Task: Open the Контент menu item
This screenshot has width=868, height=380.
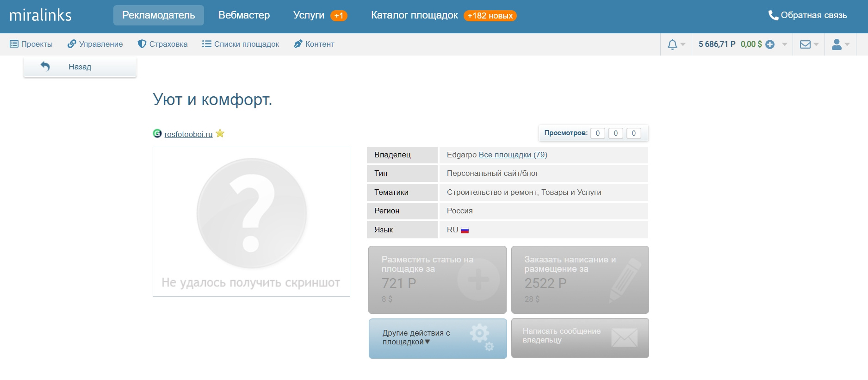Action: click(314, 44)
